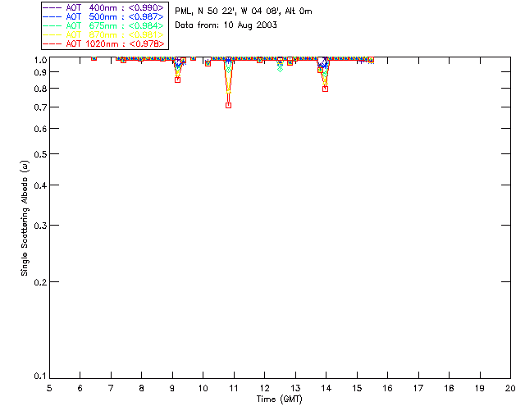Select the red square marker near 0.7
525x420 pixels.
pos(228,105)
